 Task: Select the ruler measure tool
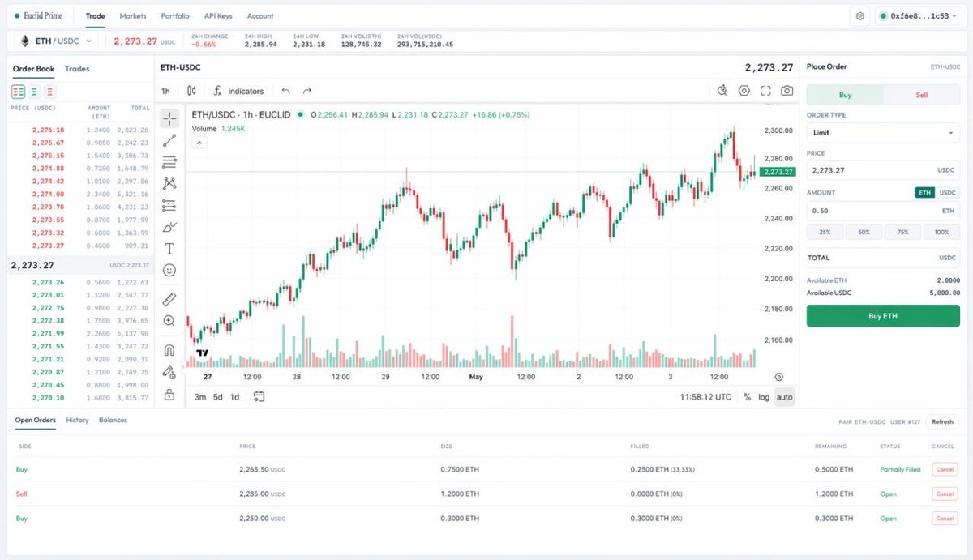(169, 299)
